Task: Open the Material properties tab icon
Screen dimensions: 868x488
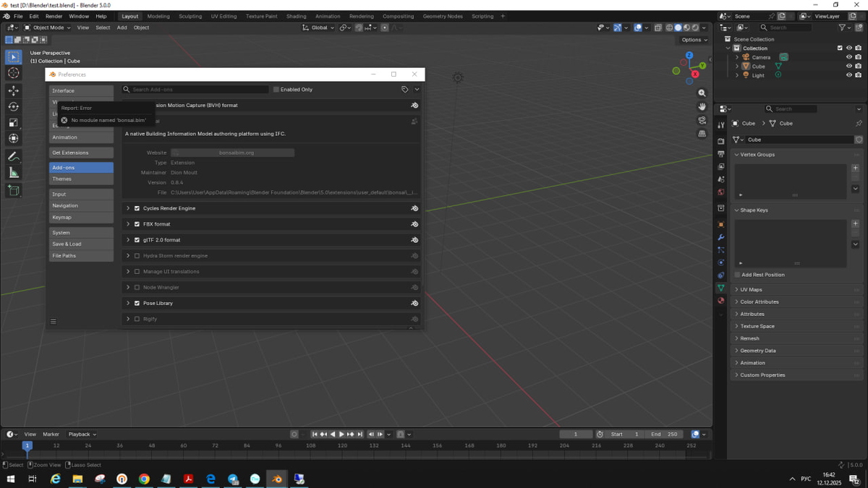Action: pyautogui.click(x=721, y=301)
